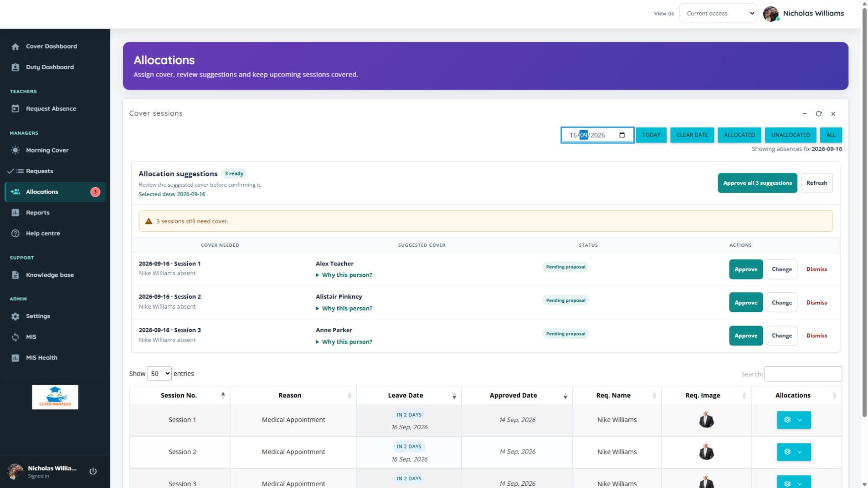This screenshot has width=868, height=488.
Task: Open the calendar picker icon in date field
Action: [x=622, y=135]
